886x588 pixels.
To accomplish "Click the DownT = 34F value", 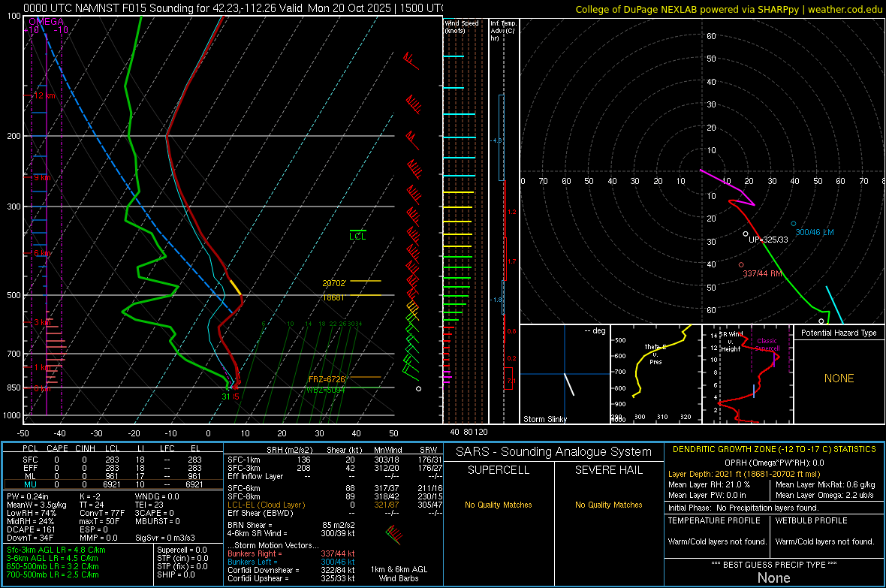I will [x=30, y=538].
